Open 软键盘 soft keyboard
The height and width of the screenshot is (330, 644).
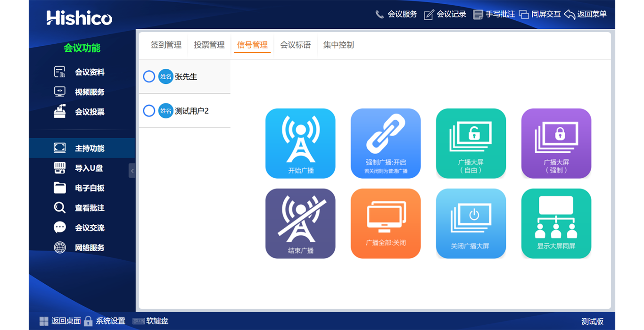151,321
